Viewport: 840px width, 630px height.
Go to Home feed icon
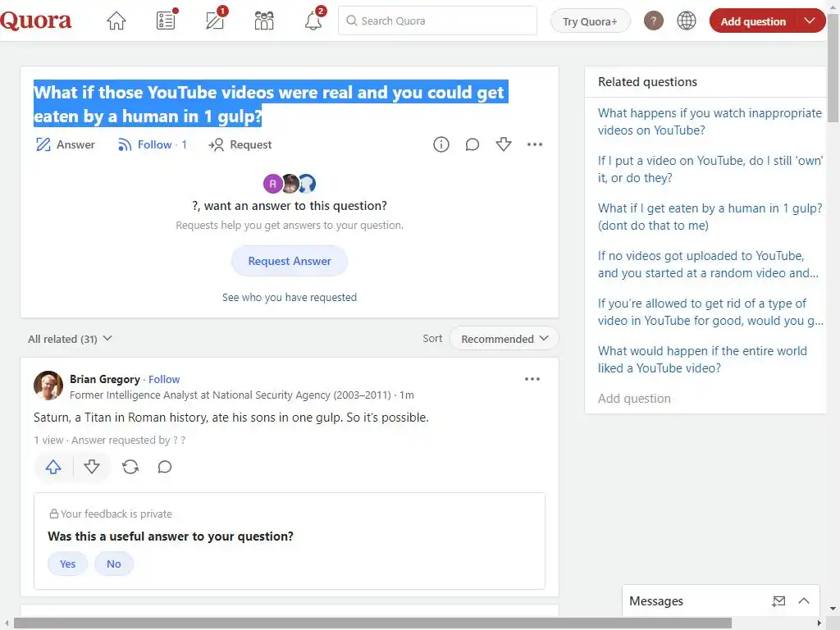pos(116,21)
